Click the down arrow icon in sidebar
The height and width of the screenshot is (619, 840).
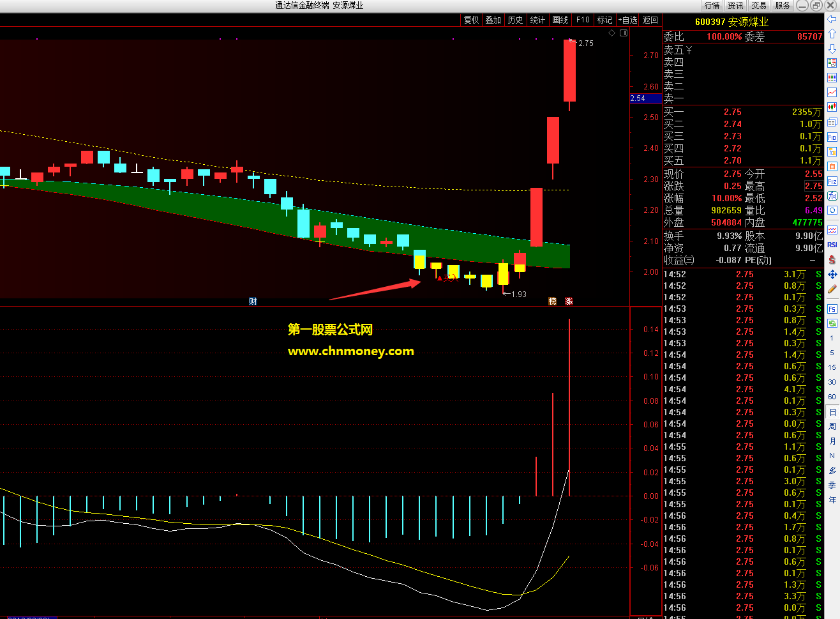832,49
